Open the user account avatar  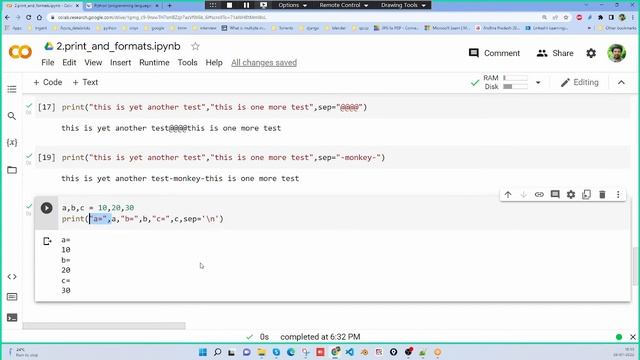click(616, 53)
